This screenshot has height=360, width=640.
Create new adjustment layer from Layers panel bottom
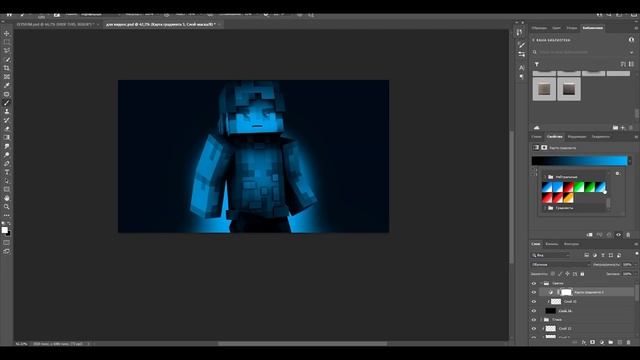pos(602,342)
